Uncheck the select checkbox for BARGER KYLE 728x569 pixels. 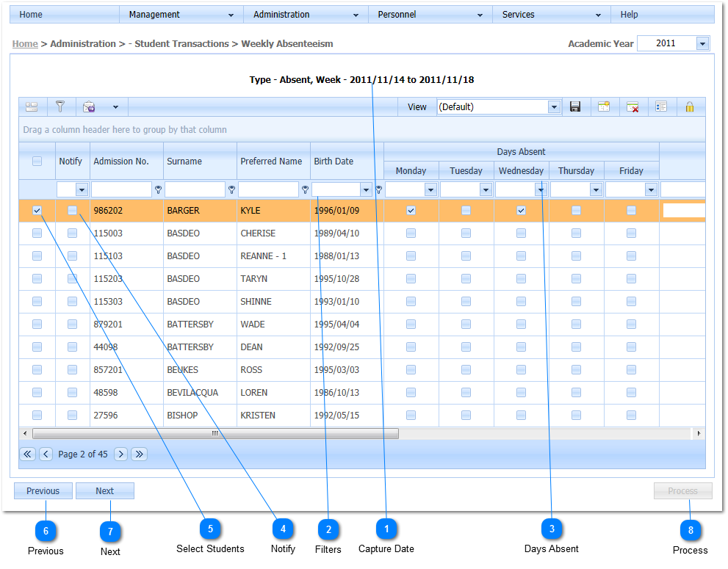coord(37,211)
